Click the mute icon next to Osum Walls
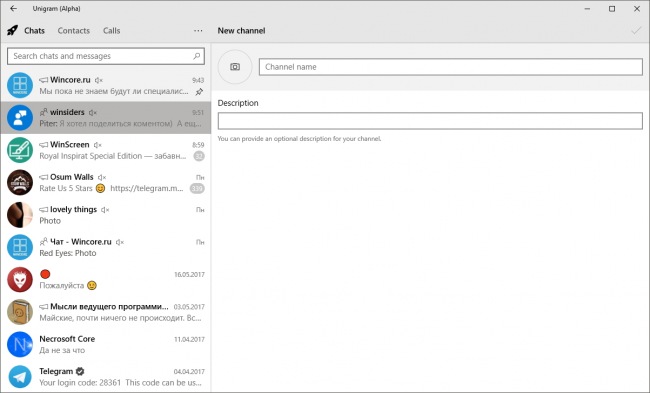This screenshot has height=393, width=650. (x=102, y=177)
